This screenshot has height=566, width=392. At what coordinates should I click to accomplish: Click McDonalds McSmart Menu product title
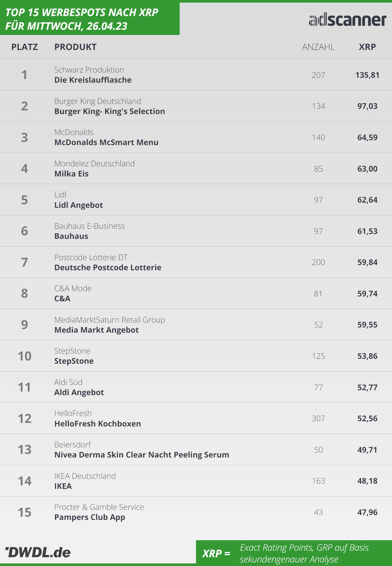coord(106,142)
